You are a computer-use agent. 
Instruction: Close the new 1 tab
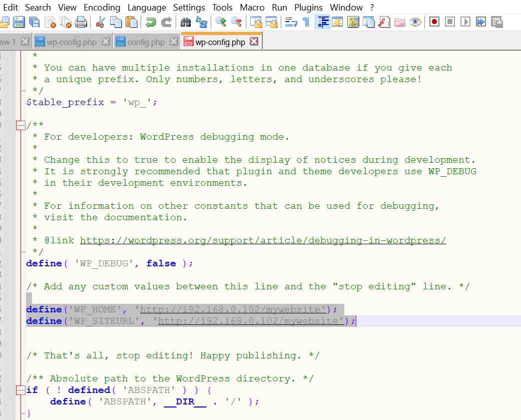point(25,42)
